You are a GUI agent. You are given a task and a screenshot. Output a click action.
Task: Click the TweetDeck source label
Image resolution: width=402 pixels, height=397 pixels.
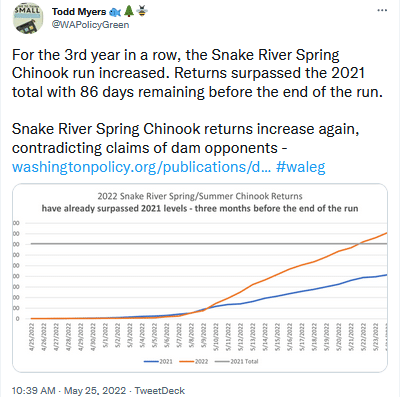pyautogui.click(x=160, y=390)
